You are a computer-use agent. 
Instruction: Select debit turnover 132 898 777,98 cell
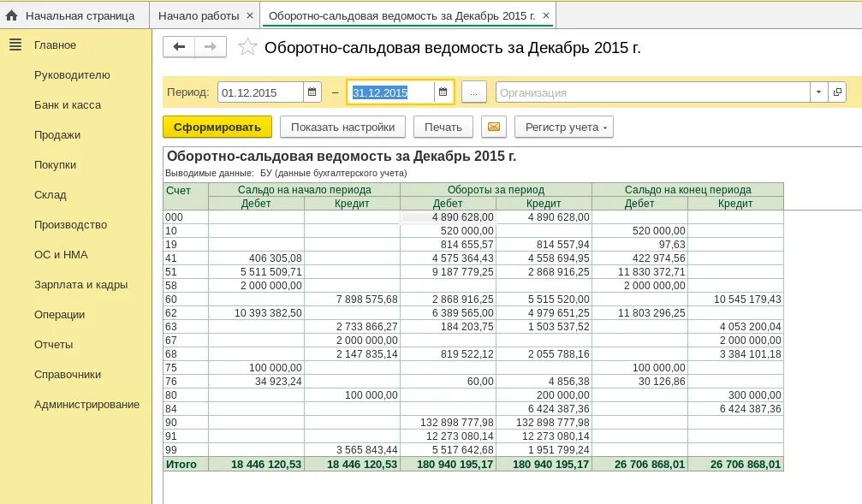[x=448, y=423]
